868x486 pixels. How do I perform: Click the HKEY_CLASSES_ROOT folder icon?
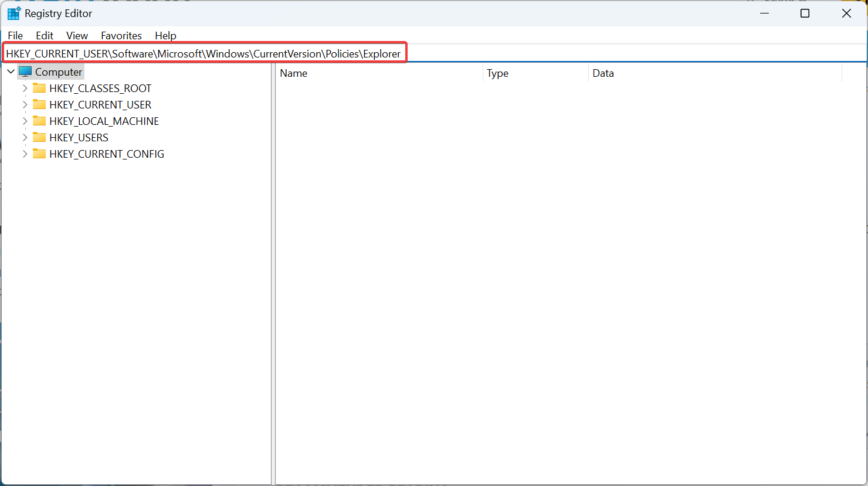(x=39, y=89)
